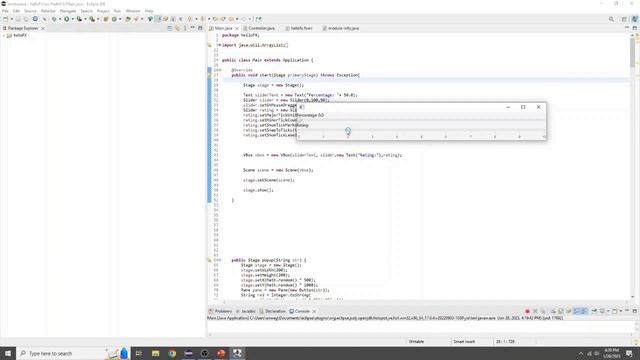This screenshot has width=640, height=360.
Task: Open the Refactor menu
Action: [x=48, y=11]
